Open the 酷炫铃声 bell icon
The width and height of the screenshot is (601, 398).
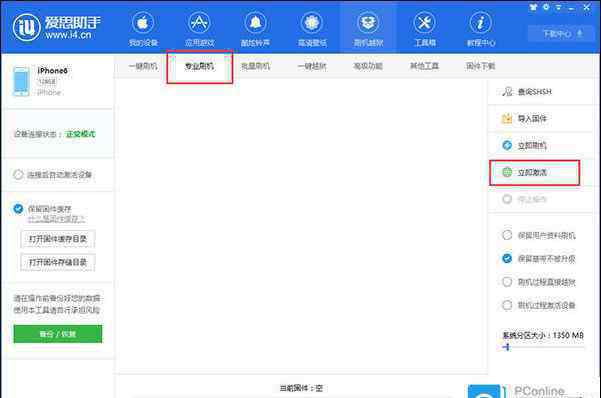tap(255, 23)
